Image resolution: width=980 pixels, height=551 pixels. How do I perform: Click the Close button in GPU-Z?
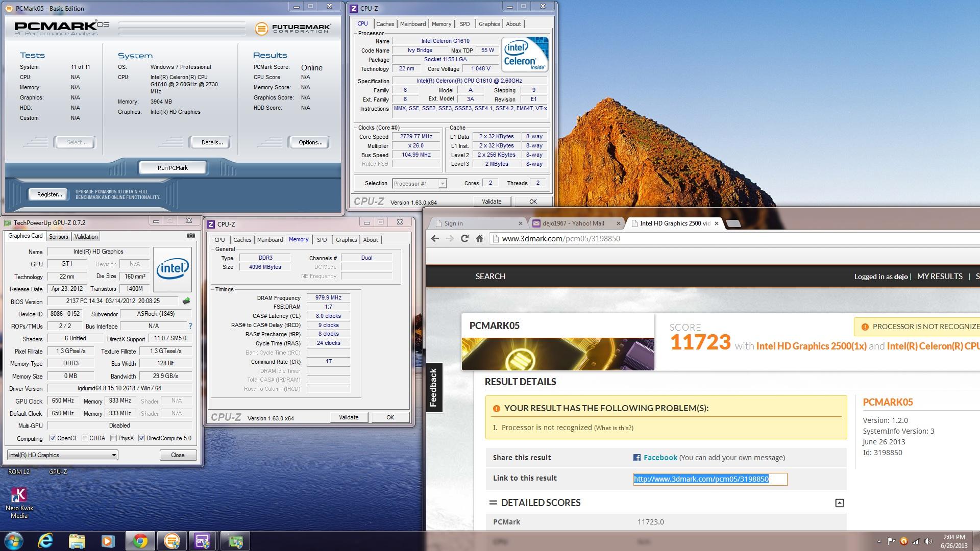[178, 455]
